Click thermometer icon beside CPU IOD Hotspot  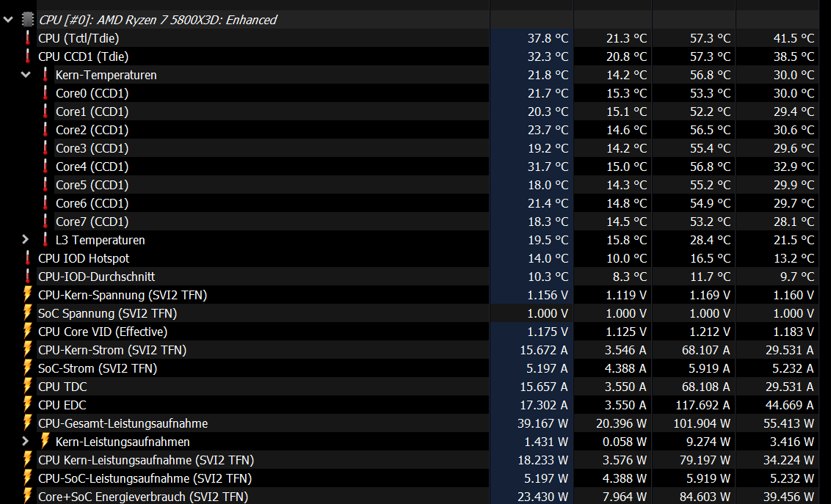pos(28,258)
